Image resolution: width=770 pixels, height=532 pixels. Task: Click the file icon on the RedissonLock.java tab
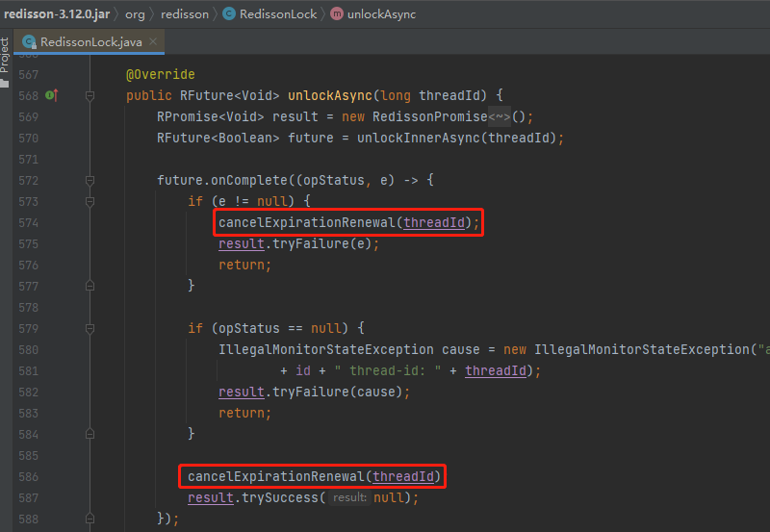point(30,42)
